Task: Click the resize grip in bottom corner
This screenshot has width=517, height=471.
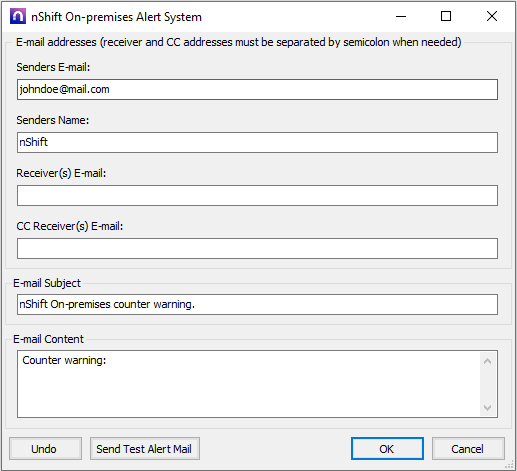Action: tap(509, 464)
